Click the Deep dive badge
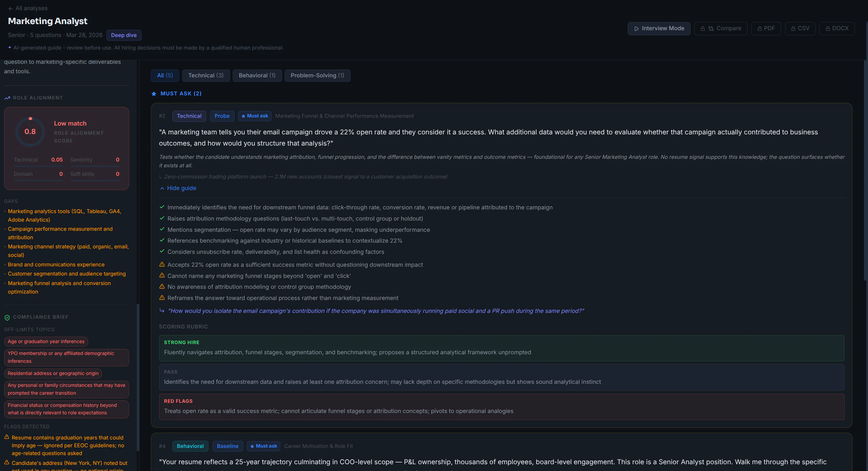This screenshot has height=471, width=868. tap(124, 35)
